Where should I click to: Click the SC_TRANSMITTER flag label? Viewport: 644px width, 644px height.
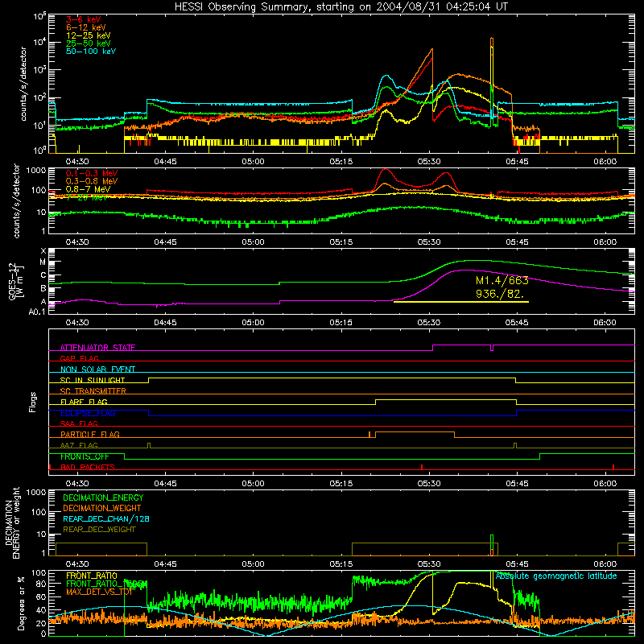93,390
